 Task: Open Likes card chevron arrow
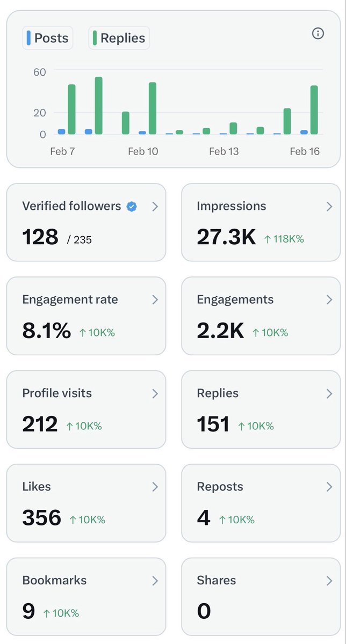(x=155, y=487)
